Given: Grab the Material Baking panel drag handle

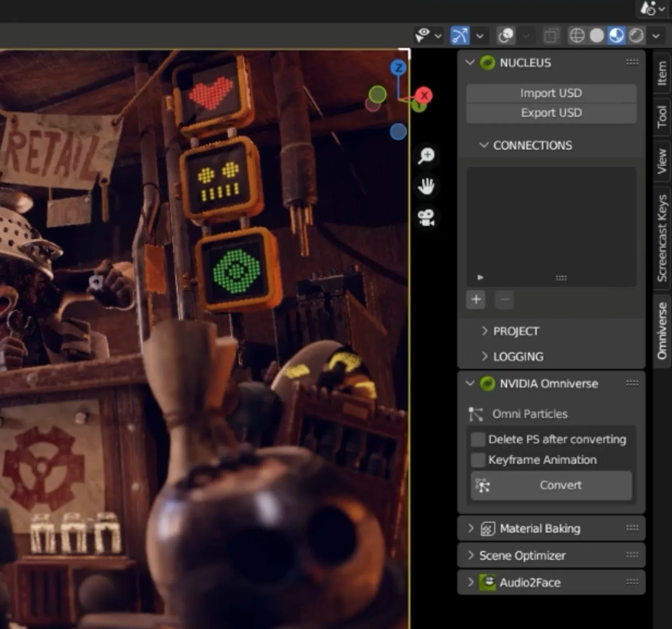Looking at the screenshot, I should [632, 528].
